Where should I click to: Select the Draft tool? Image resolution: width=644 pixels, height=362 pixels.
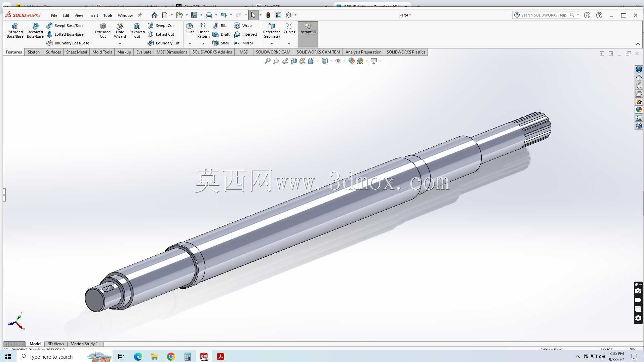221,34
